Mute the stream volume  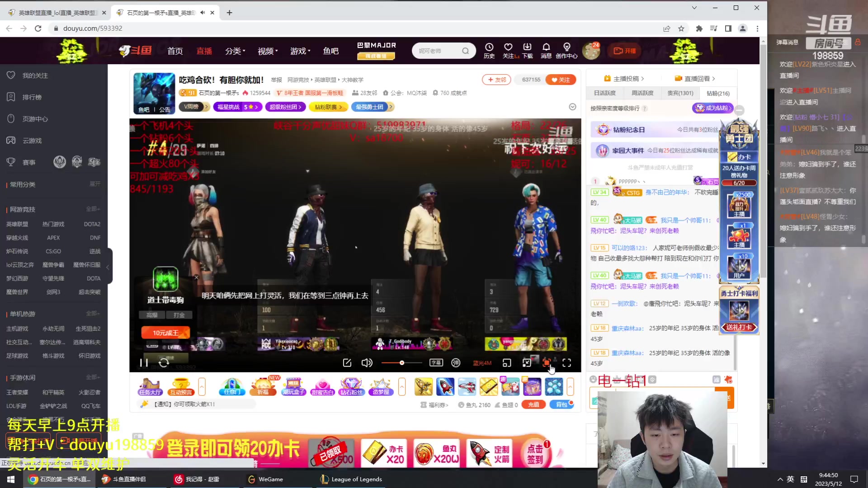pyautogui.click(x=367, y=363)
